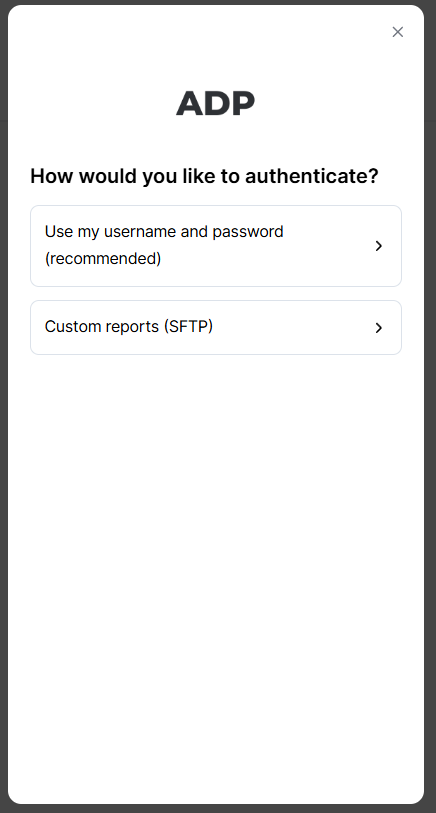Expand the Custom reports card arrow
436x813 pixels.
coord(379,328)
